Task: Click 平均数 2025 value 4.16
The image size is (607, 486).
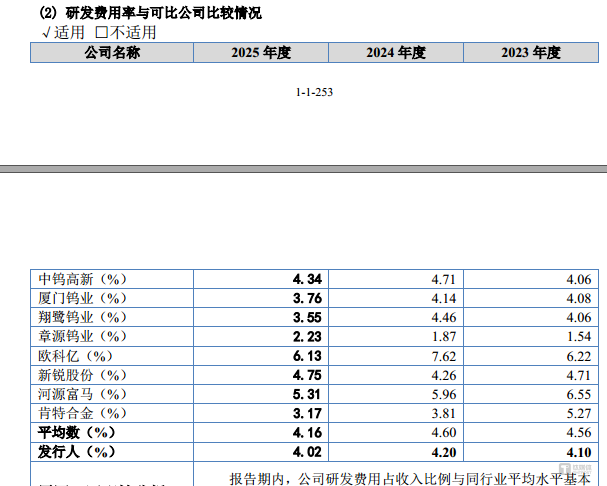Action: (307, 432)
